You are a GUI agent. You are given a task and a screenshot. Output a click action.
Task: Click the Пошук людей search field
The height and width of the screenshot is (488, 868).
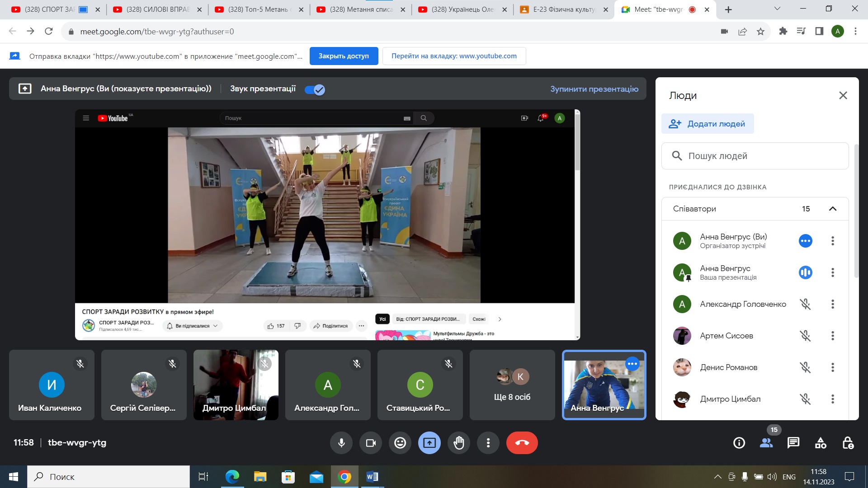click(755, 156)
